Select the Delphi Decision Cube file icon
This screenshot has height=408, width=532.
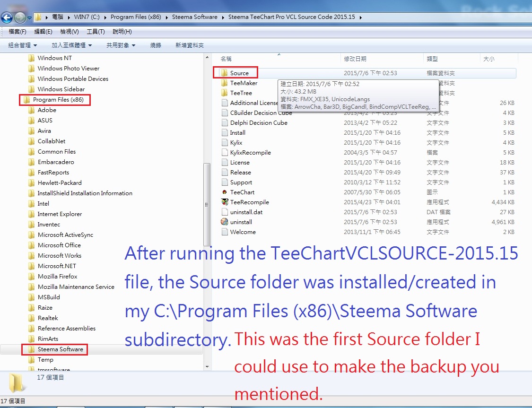[x=224, y=123]
